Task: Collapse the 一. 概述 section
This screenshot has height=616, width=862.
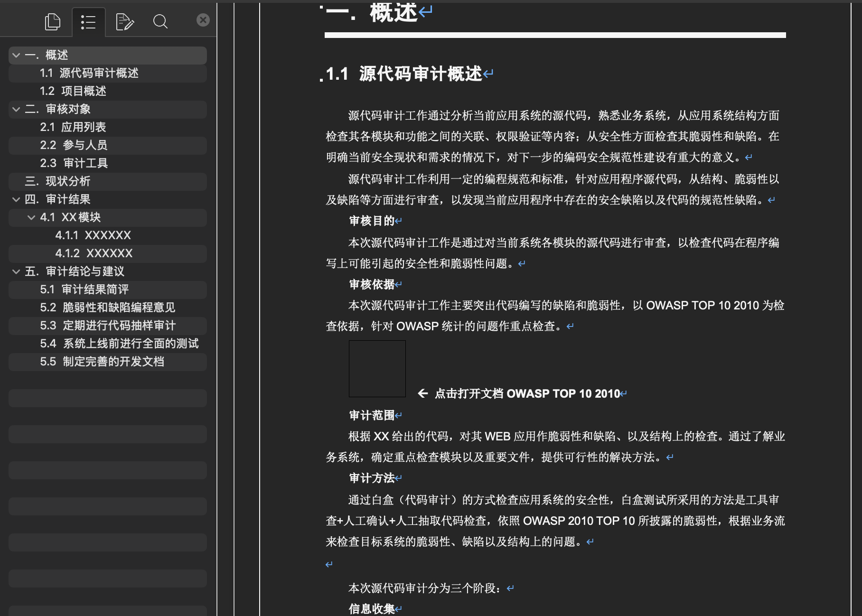Action: (x=16, y=56)
